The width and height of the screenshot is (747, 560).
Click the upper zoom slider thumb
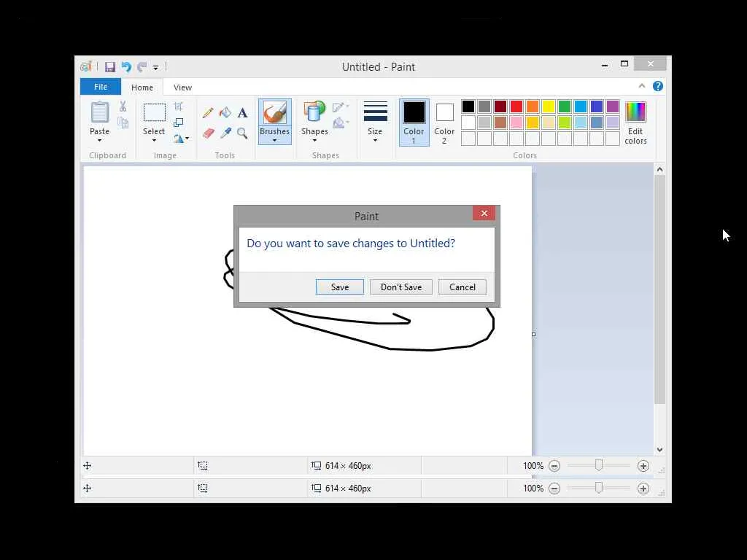coord(599,465)
